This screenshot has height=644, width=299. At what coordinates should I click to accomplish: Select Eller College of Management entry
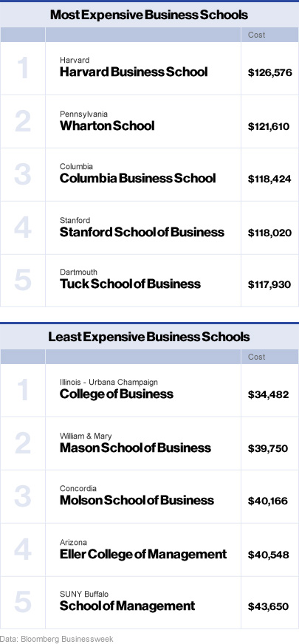click(x=143, y=555)
